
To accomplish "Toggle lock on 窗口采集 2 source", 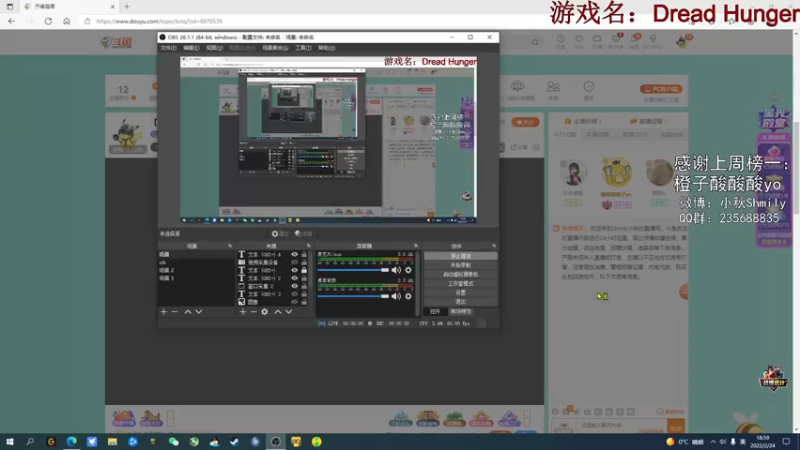I will click(x=304, y=286).
